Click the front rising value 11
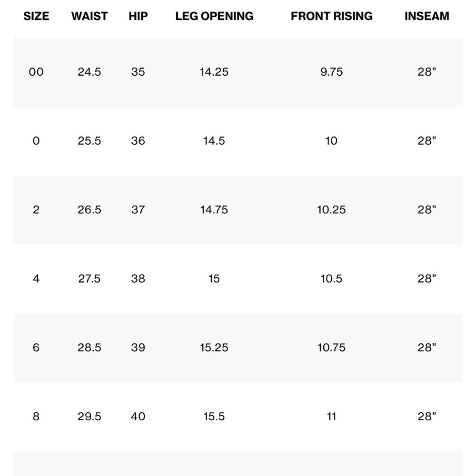Image resolution: width=476 pixels, height=476 pixels. click(x=331, y=417)
